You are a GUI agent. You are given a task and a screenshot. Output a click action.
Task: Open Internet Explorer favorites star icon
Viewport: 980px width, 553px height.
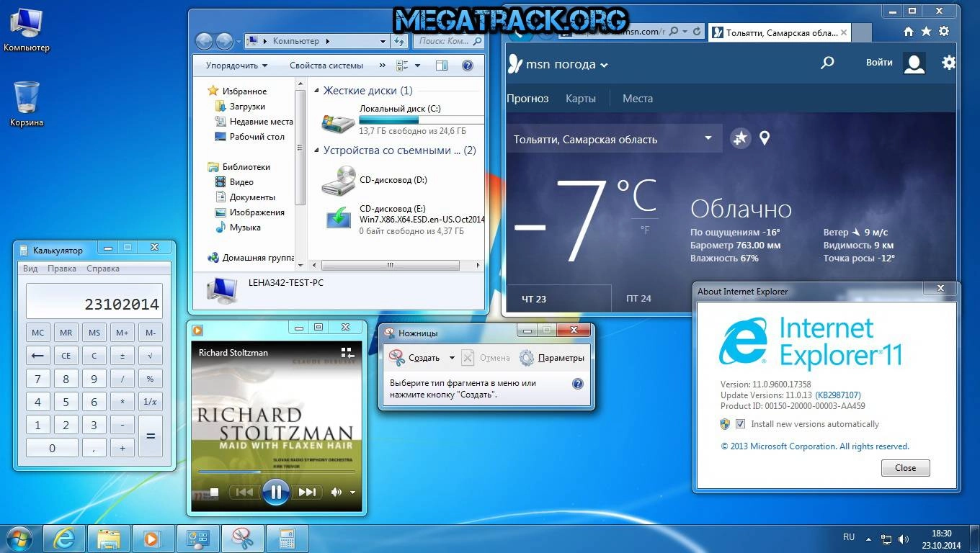click(926, 32)
